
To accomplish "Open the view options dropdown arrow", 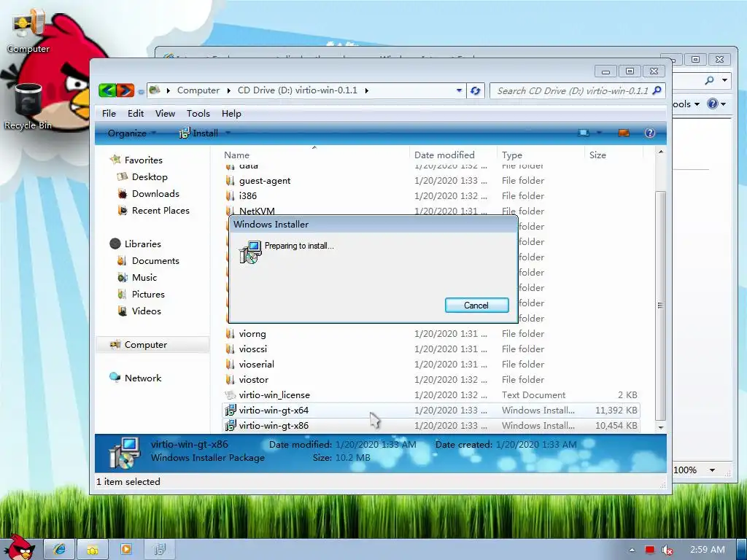I will click(x=600, y=133).
